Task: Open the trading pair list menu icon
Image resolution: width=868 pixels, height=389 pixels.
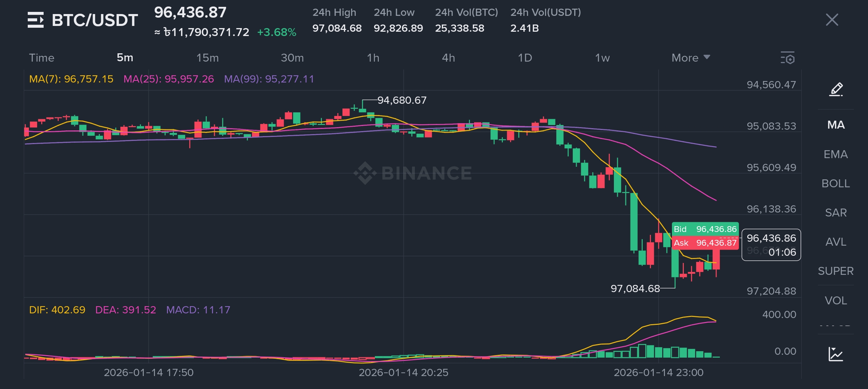Action: pos(36,20)
